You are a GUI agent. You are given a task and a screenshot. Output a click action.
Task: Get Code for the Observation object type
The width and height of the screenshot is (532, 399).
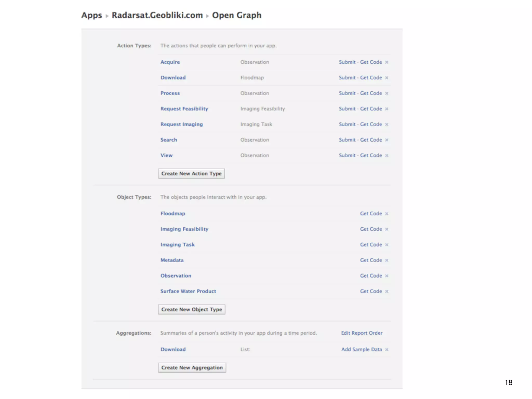pyautogui.click(x=371, y=276)
